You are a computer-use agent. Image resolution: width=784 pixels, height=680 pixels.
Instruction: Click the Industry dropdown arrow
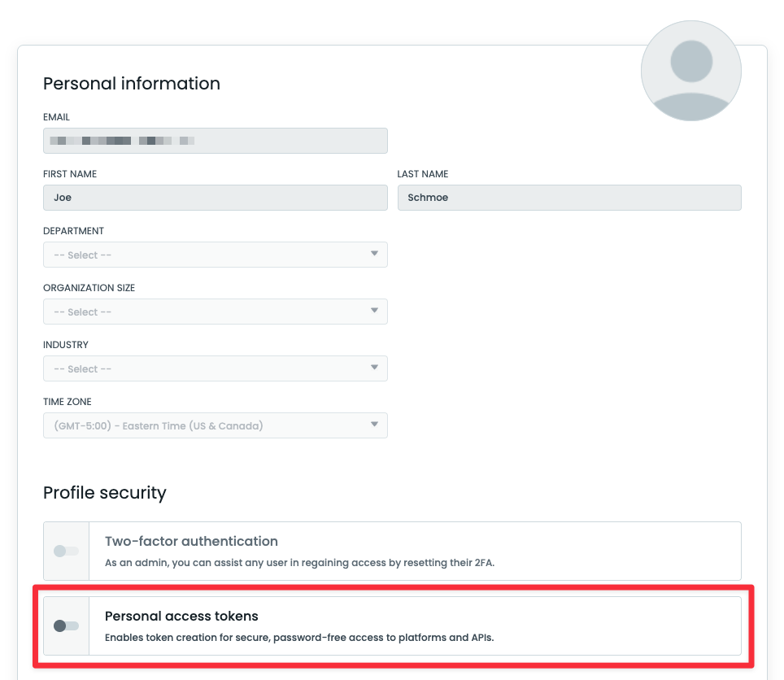tap(374, 368)
